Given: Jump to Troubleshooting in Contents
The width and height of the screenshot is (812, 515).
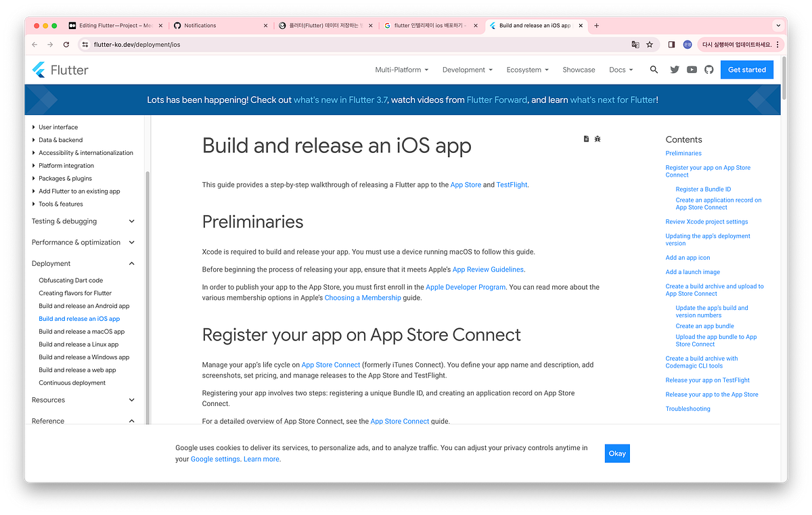Looking at the screenshot, I should coord(687,409).
